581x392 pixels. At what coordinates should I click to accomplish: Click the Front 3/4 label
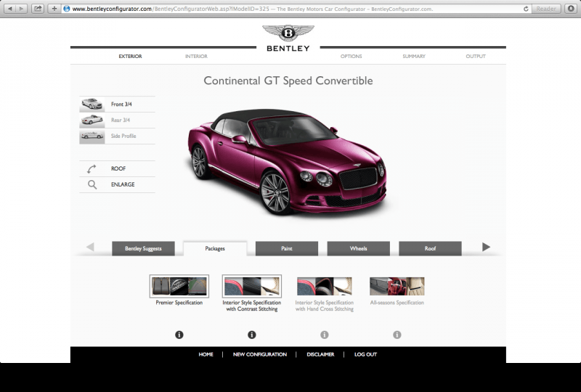tap(121, 104)
